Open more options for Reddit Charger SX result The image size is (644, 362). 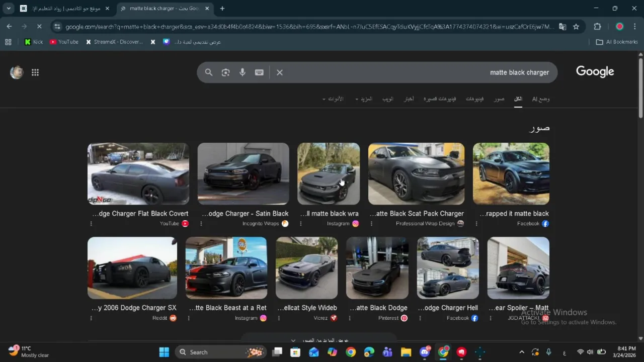[91, 318]
